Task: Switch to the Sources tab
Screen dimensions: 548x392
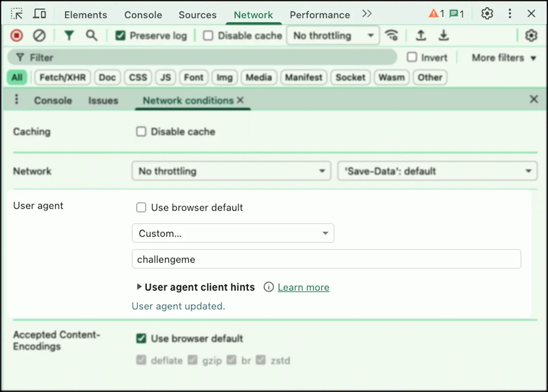Action: [197, 15]
